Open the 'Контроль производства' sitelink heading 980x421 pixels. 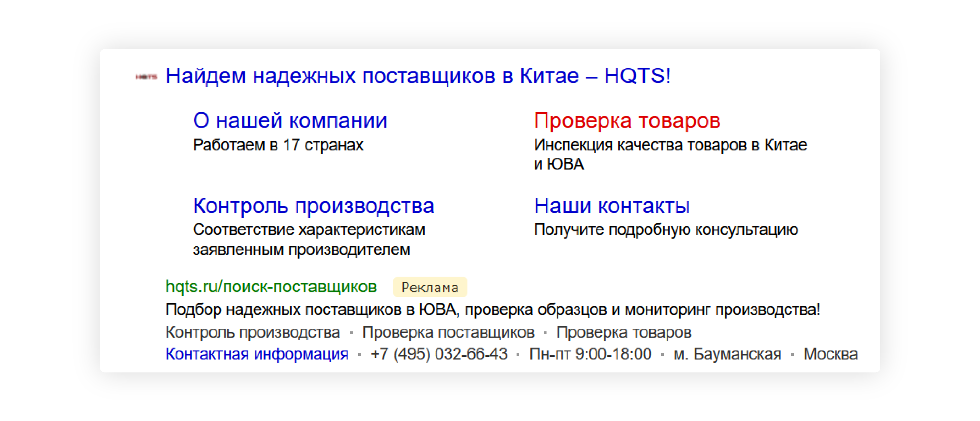coord(313,206)
